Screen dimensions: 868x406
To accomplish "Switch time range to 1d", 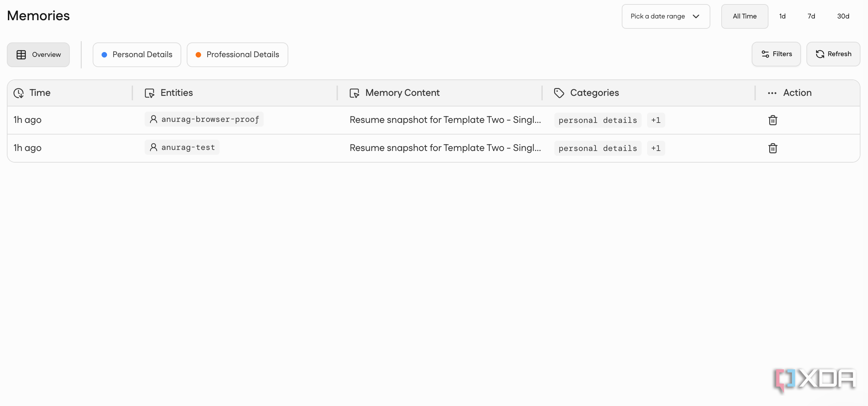I will 782,16.
